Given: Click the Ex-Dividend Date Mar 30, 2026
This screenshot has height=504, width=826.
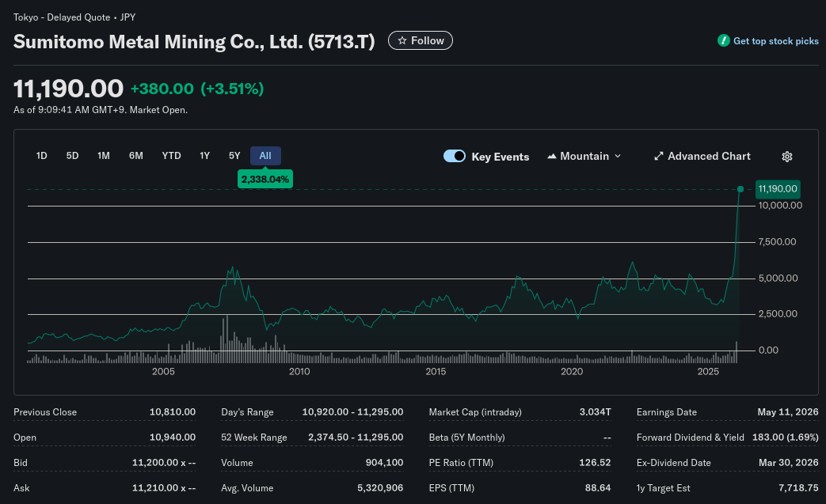Looking at the screenshot, I should tap(788, 462).
